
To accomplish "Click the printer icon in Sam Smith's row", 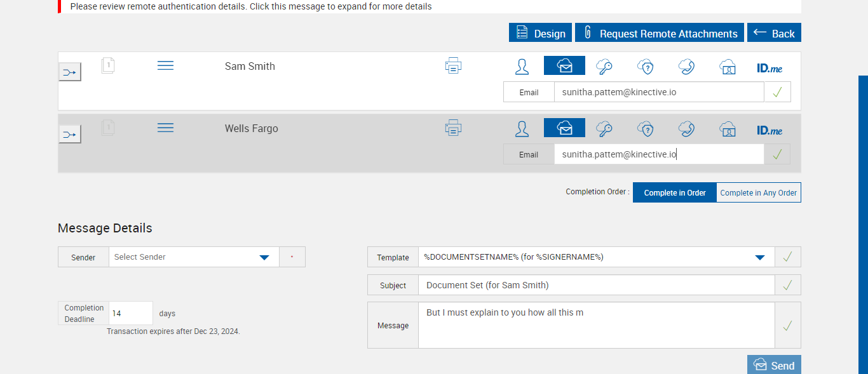I will tap(453, 65).
